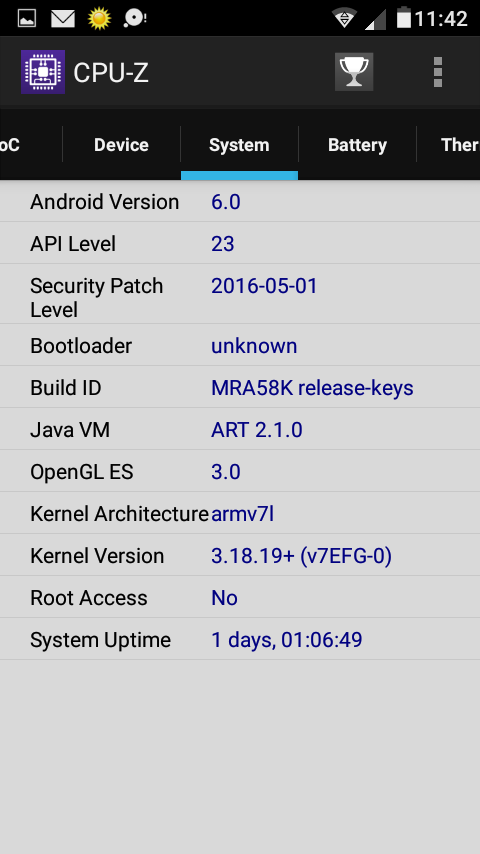Tap the Kernel Version row
480x854 pixels.
click(x=240, y=556)
